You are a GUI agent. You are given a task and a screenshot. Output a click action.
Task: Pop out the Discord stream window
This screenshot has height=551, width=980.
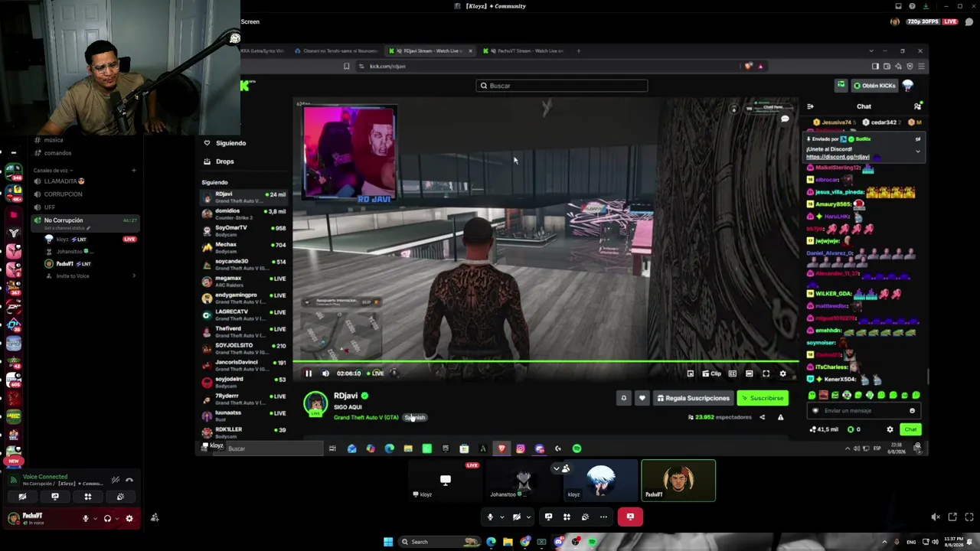coord(952,517)
